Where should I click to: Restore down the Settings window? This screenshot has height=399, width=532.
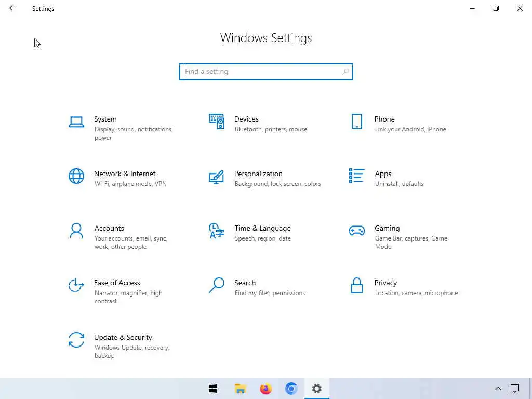point(496,8)
